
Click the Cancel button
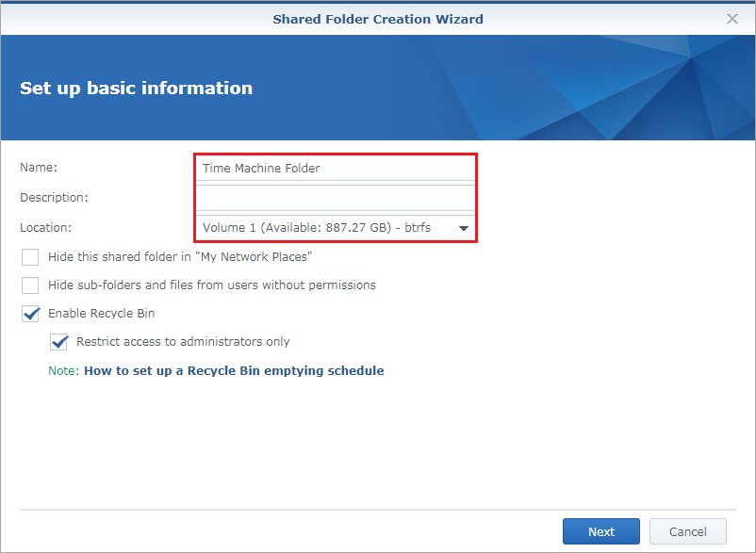(687, 531)
